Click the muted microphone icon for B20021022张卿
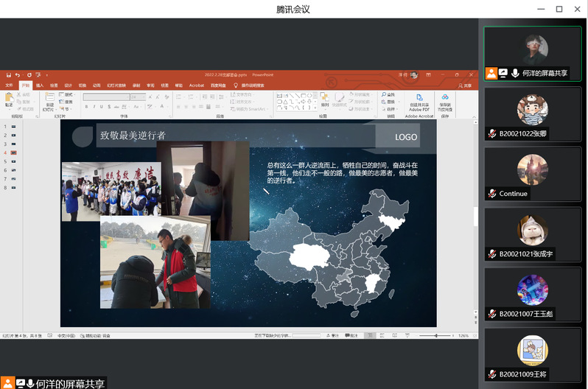 pyautogui.click(x=491, y=135)
